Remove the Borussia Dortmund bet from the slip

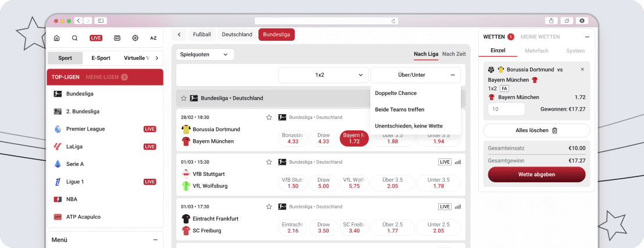pos(582,69)
